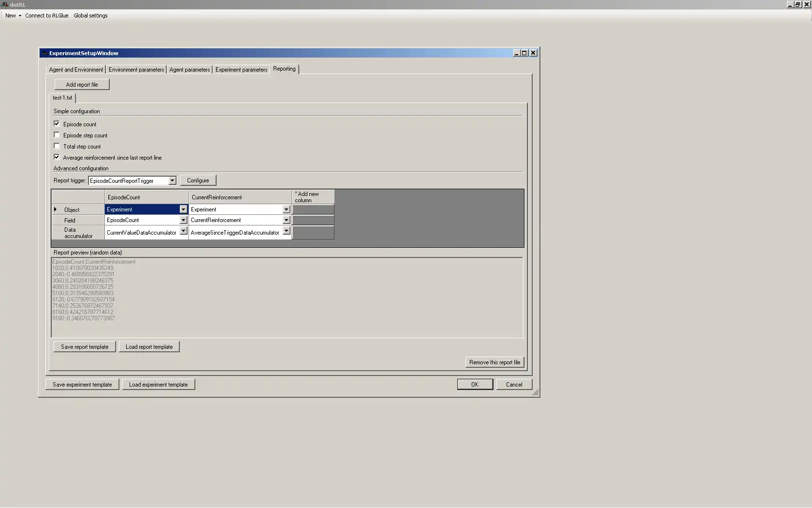
Task: Confirm with the OK button
Action: [475, 385]
